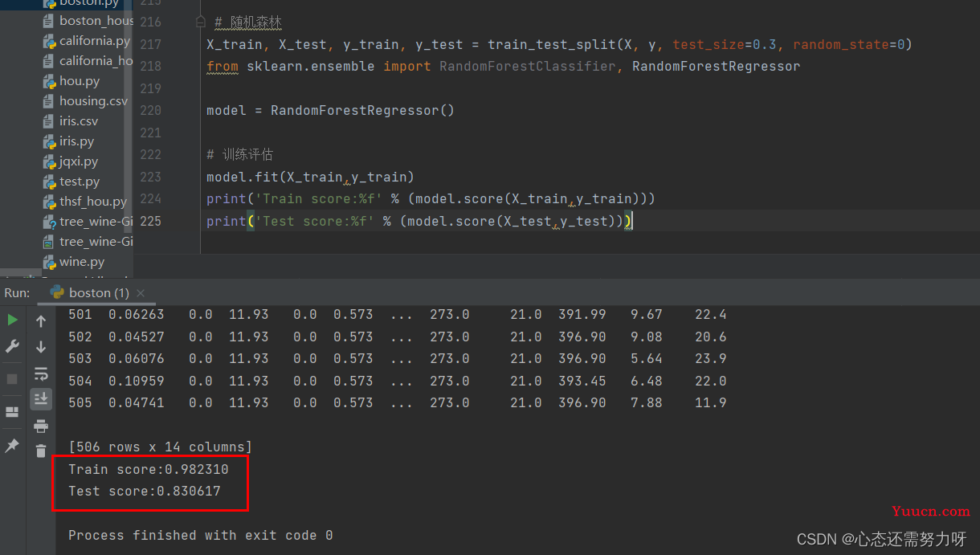980x555 pixels.
Task: Click gutter line number 225
Action: point(150,221)
